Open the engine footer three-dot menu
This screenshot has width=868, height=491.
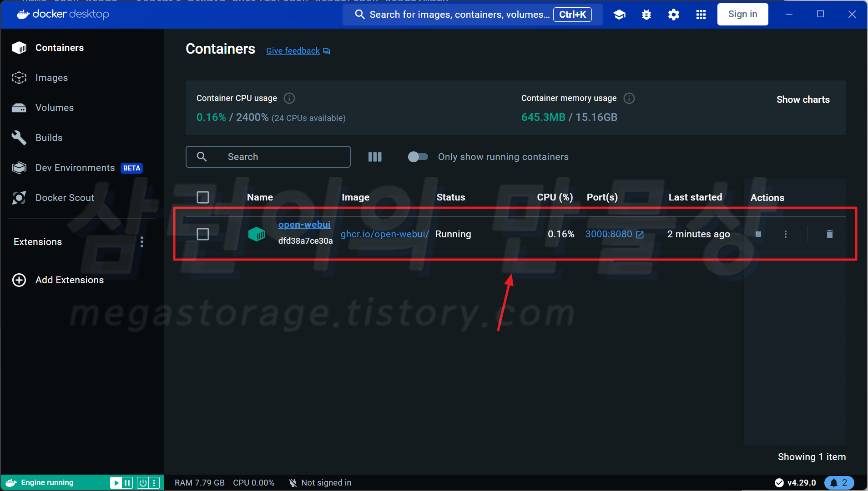tap(154, 483)
